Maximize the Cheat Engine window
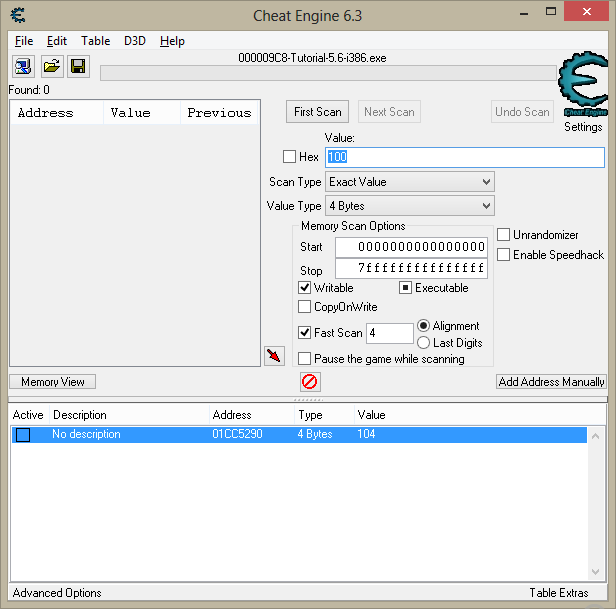616x609 pixels. coord(551,12)
